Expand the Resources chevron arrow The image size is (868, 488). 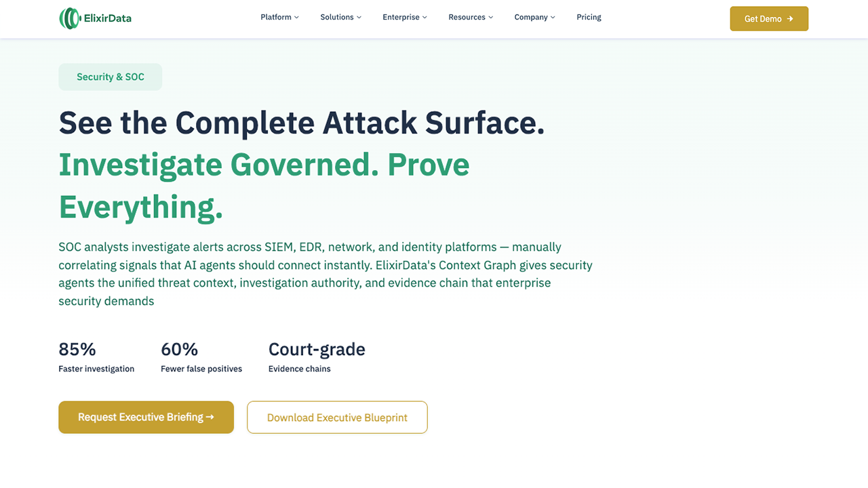tap(491, 18)
